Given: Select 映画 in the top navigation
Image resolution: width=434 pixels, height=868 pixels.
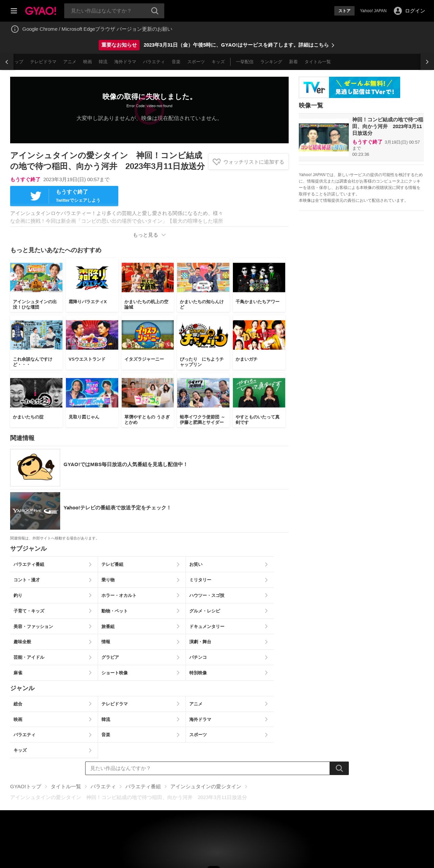Looking at the screenshot, I should pyautogui.click(x=88, y=62).
